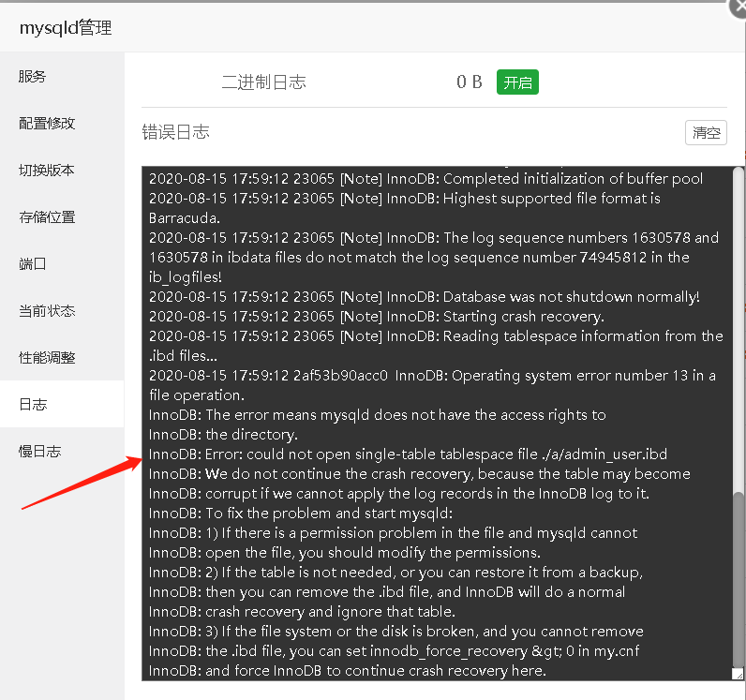Select the 端口 tab
The width and height of the screenshot is (746, 700).
(62, 263)
